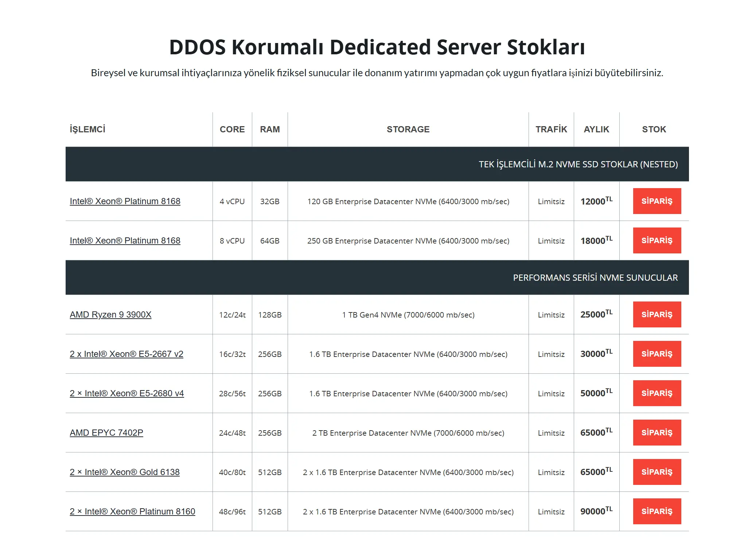
Task: Click the 18000 TL price
Action: [596, 240]
